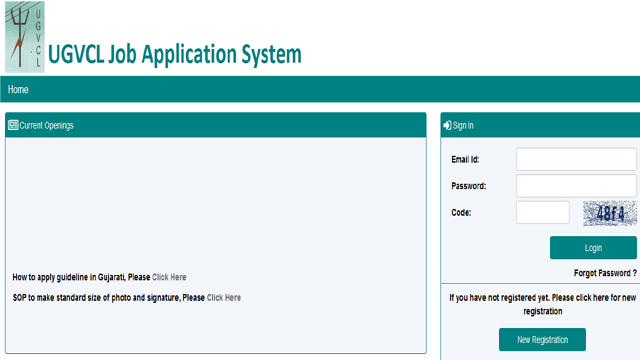Click the UGVCL Job Application System title
Image resolution: width=640 pixels, height=360 pixels.
175,54
